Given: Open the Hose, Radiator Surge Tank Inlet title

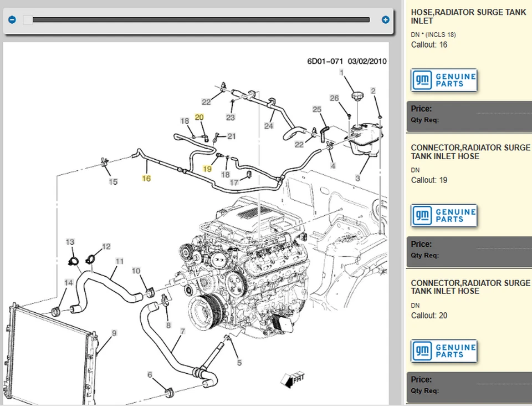Looking at the screenshot, I should pos(468,17).
